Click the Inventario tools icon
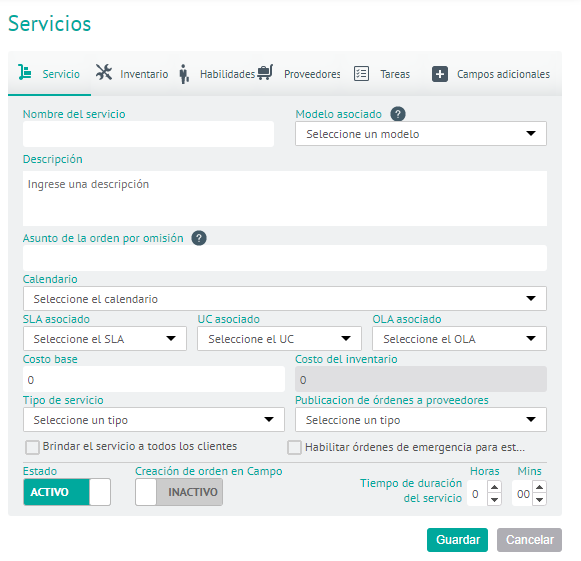The width and height of the screenshot is (581, 561). tap(104, 72)
